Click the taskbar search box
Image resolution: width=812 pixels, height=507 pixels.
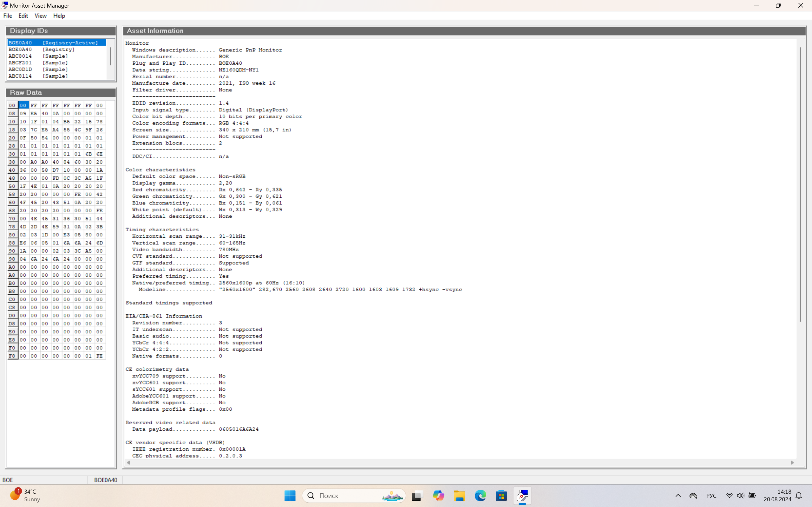tap(354, 496)
